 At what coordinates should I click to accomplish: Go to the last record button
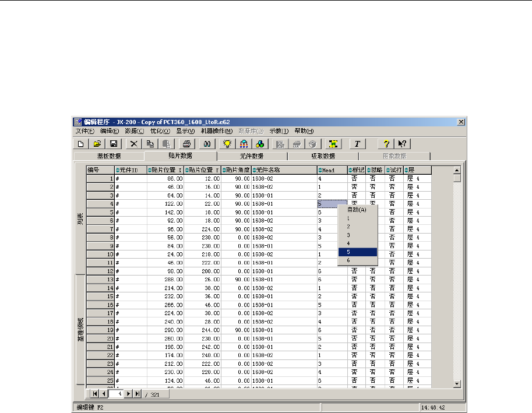pyautogui.click(x=137, y=394)
